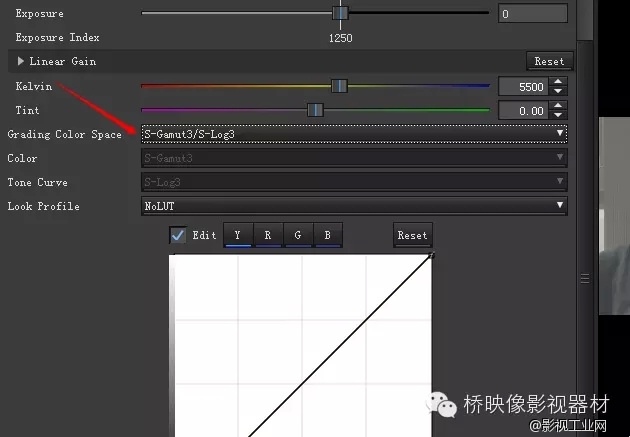Increase Kelvin value with up arrow
630x437 pixels.
tap(558, 82)
